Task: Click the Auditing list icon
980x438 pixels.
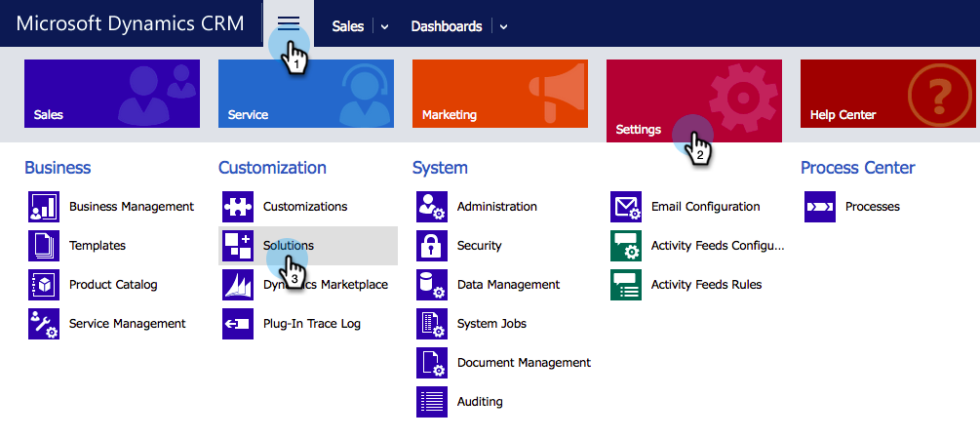Action: point(432,402)
